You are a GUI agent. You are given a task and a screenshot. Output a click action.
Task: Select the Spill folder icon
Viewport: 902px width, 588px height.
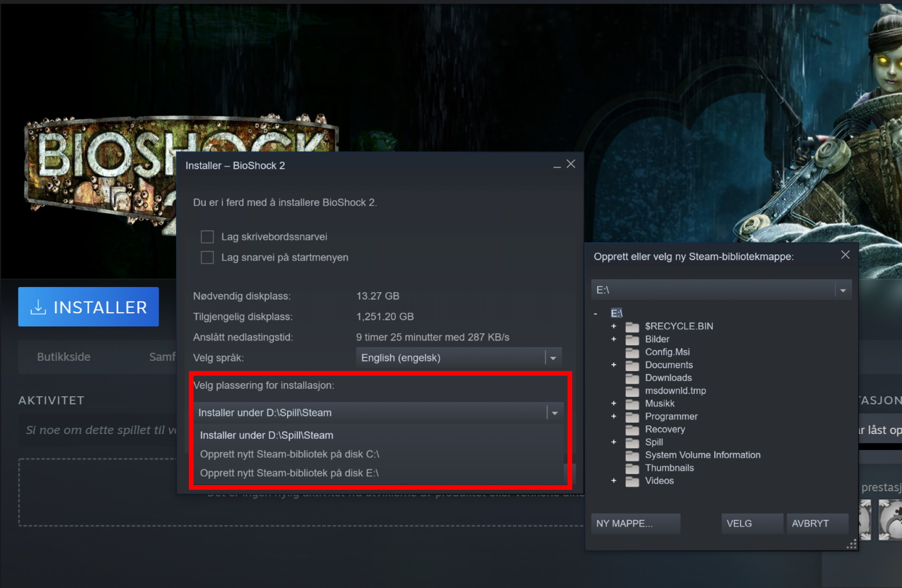coord(632,442)
